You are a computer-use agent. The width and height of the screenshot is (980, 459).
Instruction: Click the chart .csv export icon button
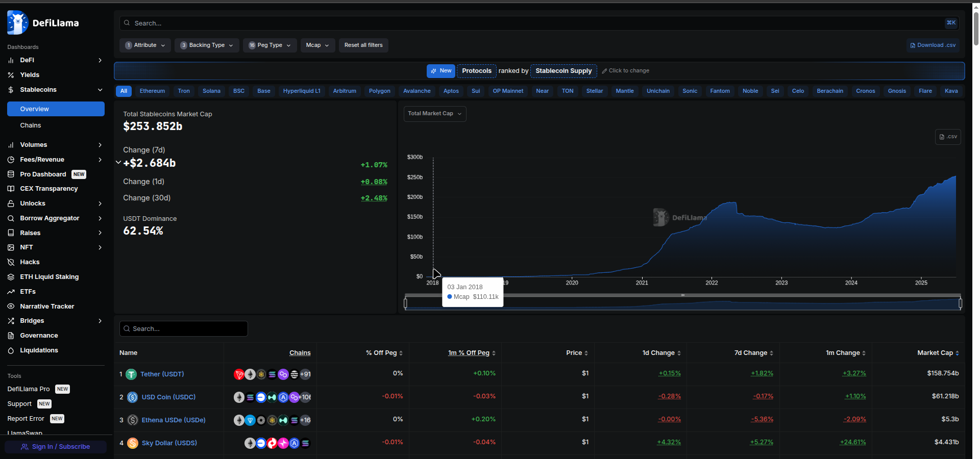[948, 137]
